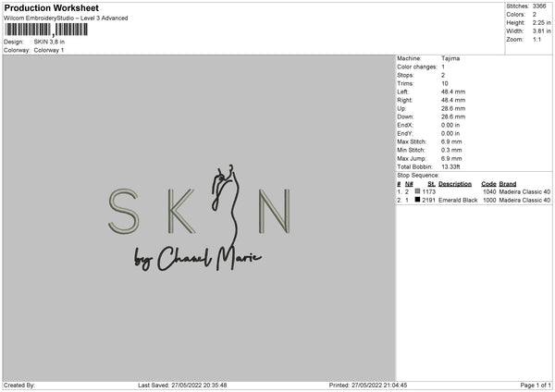Click the St. column header

click(431, 184)
